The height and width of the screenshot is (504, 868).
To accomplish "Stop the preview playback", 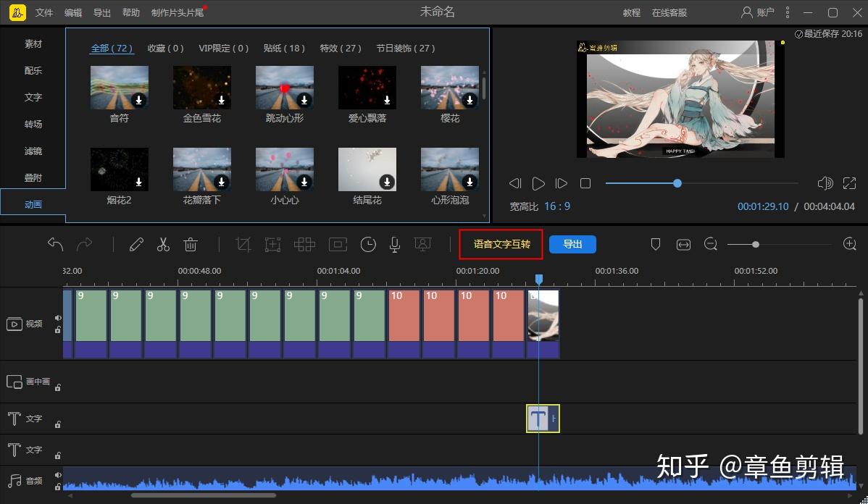I will (585, 183).
